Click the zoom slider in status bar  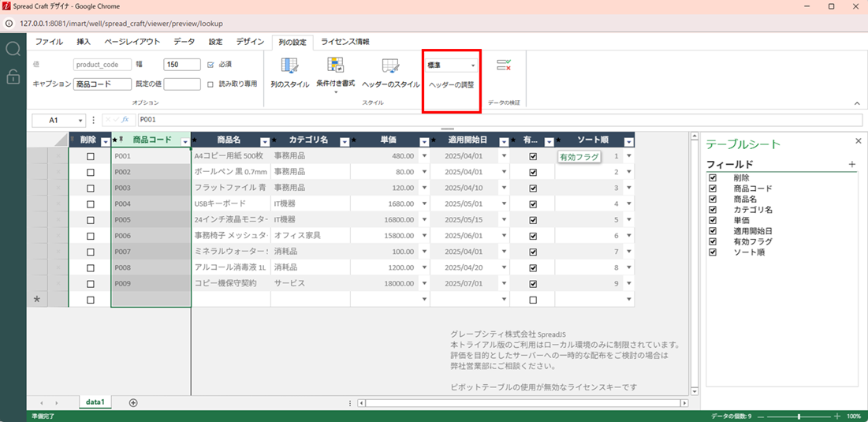(799, 416)
